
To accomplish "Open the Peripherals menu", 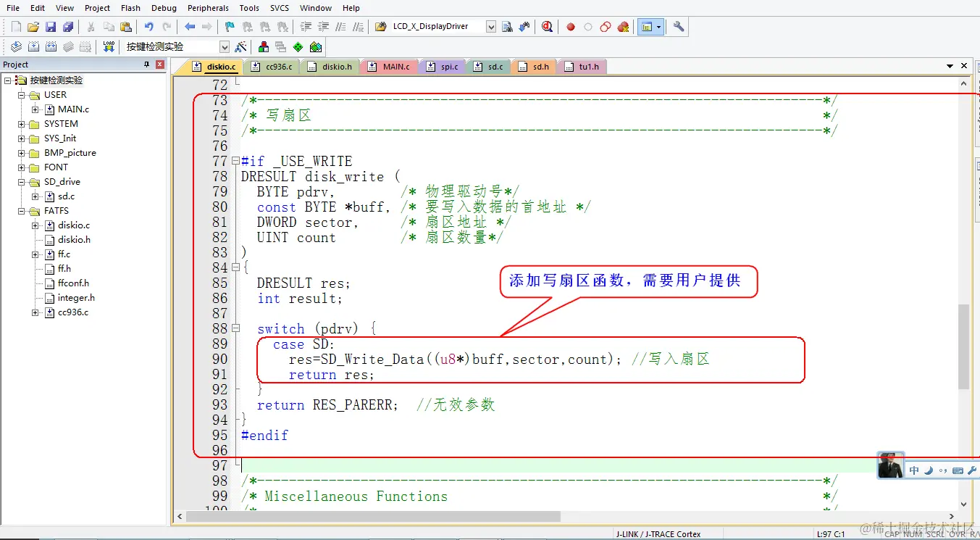I will [x=208, y=8].
